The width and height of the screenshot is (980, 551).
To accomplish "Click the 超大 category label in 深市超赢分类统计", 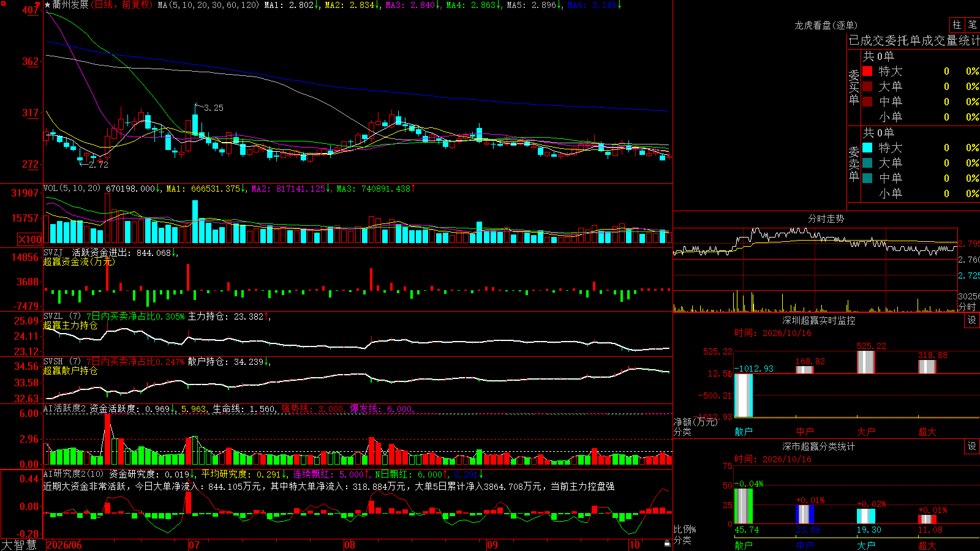I will click(927, 545).
